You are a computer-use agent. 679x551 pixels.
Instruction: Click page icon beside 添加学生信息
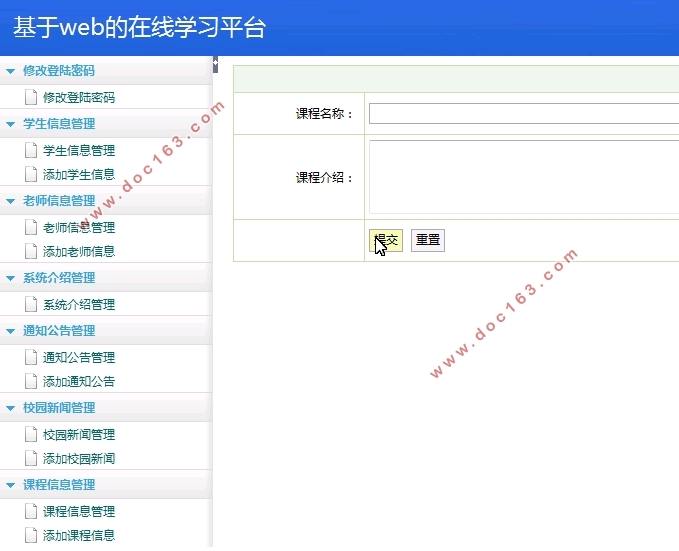pos(31,174)
